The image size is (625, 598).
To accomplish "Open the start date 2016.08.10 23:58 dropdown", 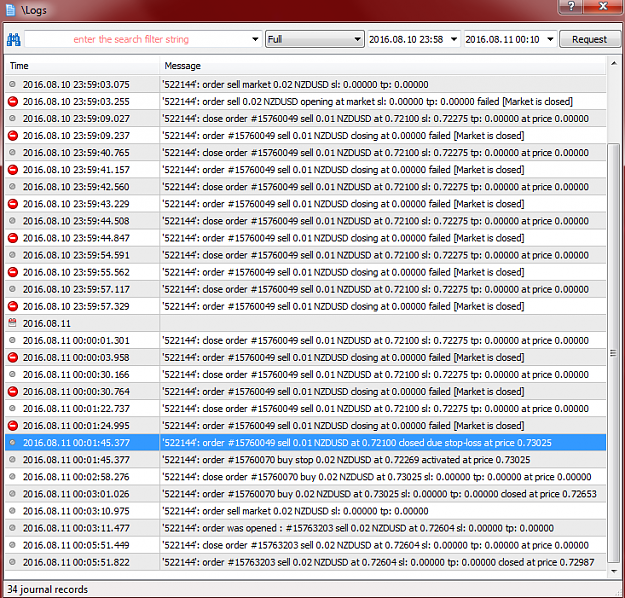I will click(x=454, y=39).
